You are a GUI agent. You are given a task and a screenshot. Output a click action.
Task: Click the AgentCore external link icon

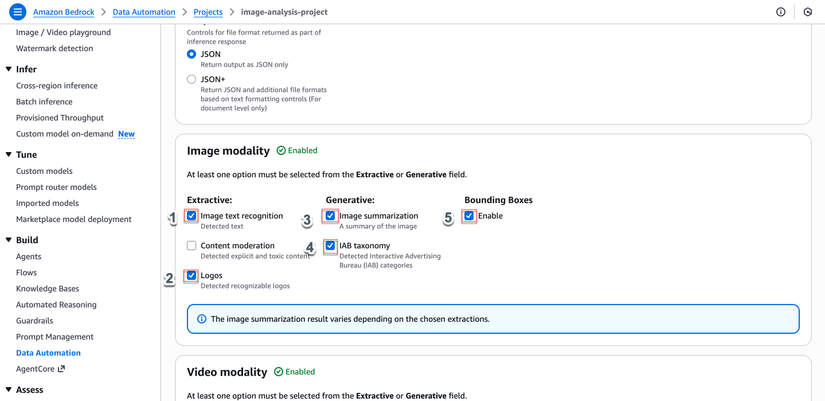tap(61, 369)
